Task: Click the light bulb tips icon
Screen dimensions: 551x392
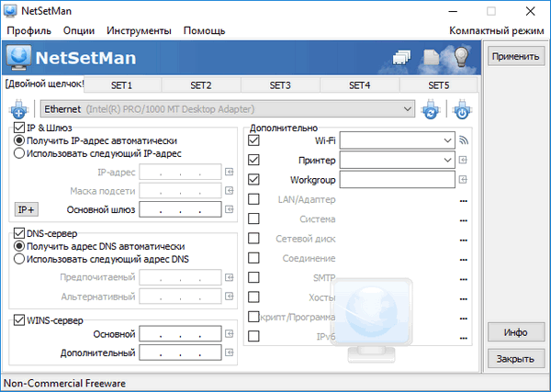Action: coord(461,57)
